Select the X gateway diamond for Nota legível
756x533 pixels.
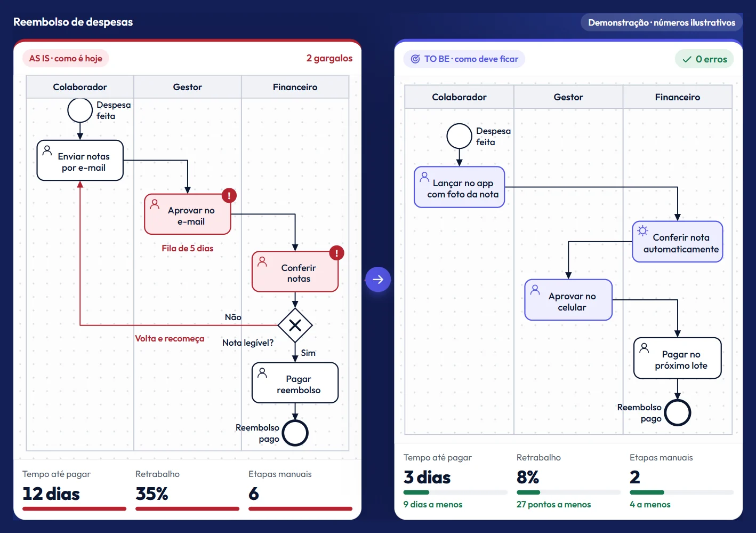[x=295, y=325]
